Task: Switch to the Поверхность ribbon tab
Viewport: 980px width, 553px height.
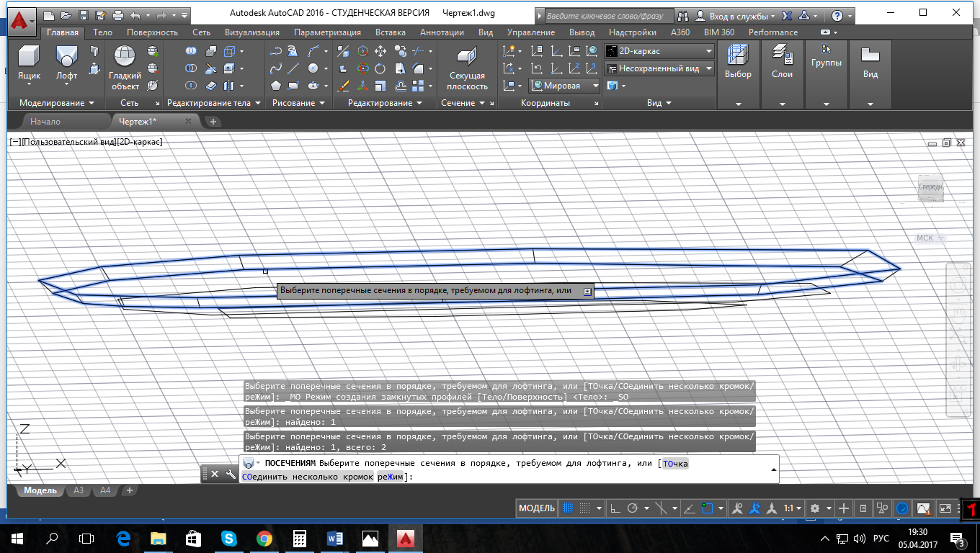Action: (152, 32)
